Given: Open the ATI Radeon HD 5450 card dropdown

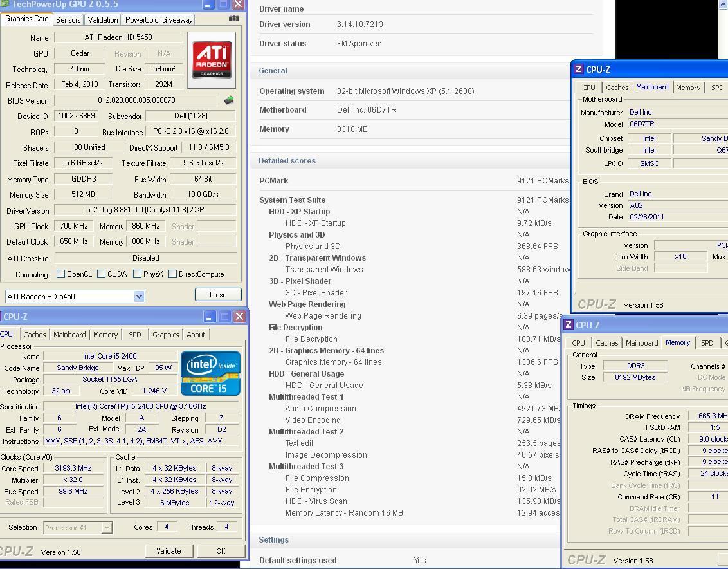Looking at the screenshot, I should point(139,296).
